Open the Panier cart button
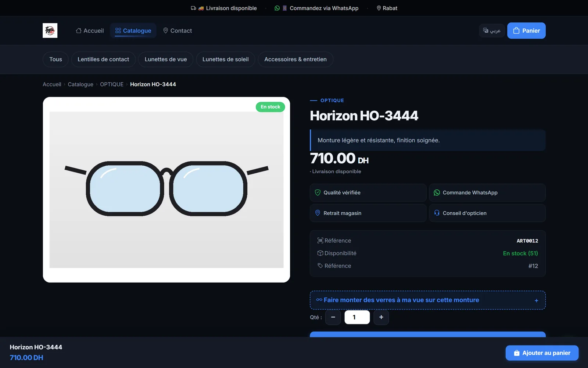 (526, 31)
